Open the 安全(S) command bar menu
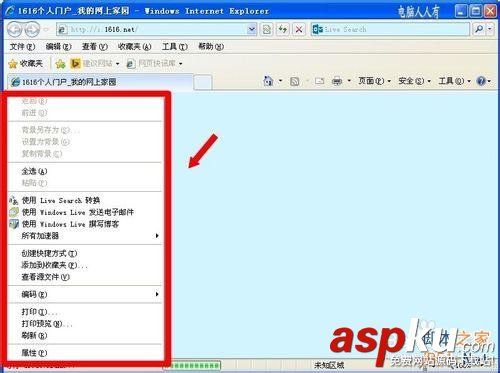 click(x=414, y=81)
